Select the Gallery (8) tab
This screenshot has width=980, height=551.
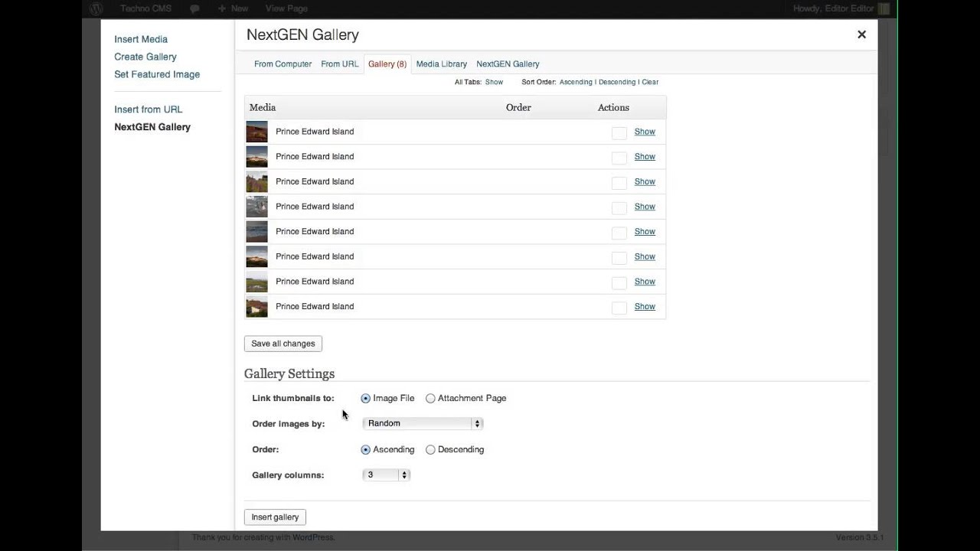click(x=387, y=64)
